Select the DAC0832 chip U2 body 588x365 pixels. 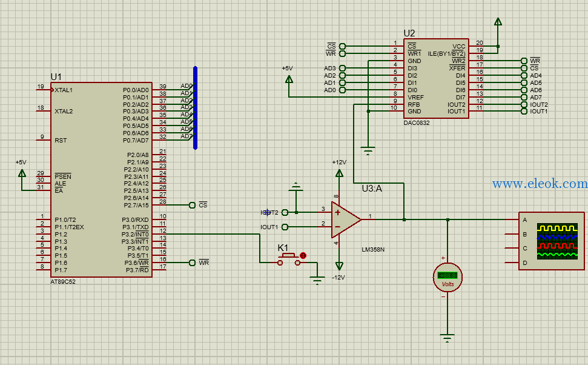pyautogui.click(x=436, y=78)
